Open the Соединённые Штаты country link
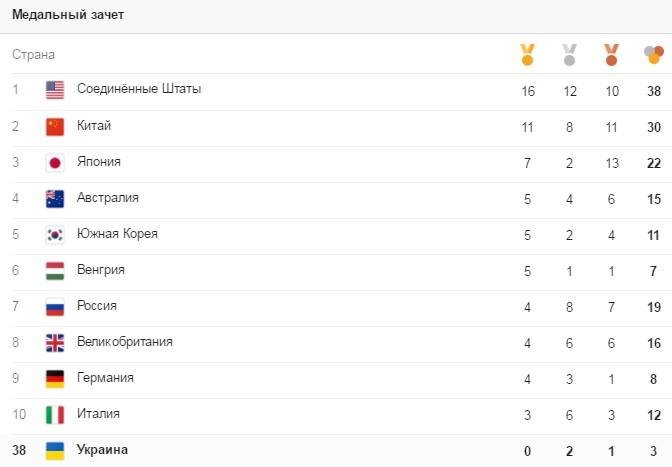 coord(138,89)
